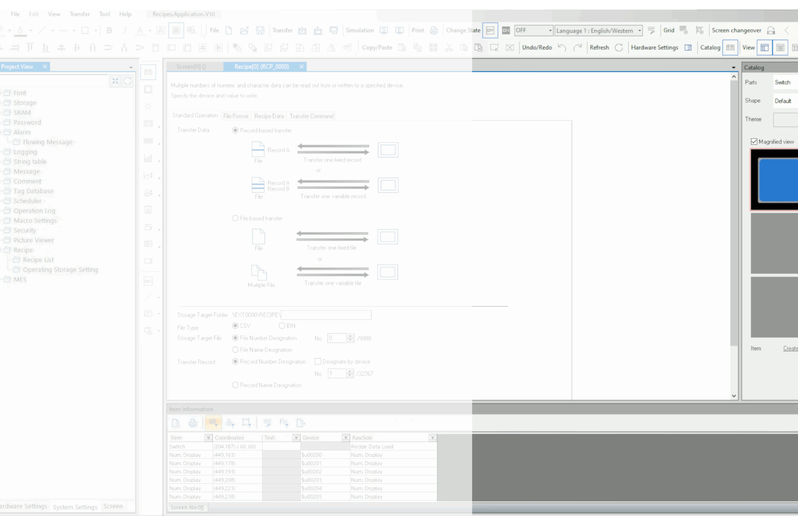Viewport: 798px width, 532px height.
Task: Click refresh icon in Project View
Action: [x=127, y=81]
